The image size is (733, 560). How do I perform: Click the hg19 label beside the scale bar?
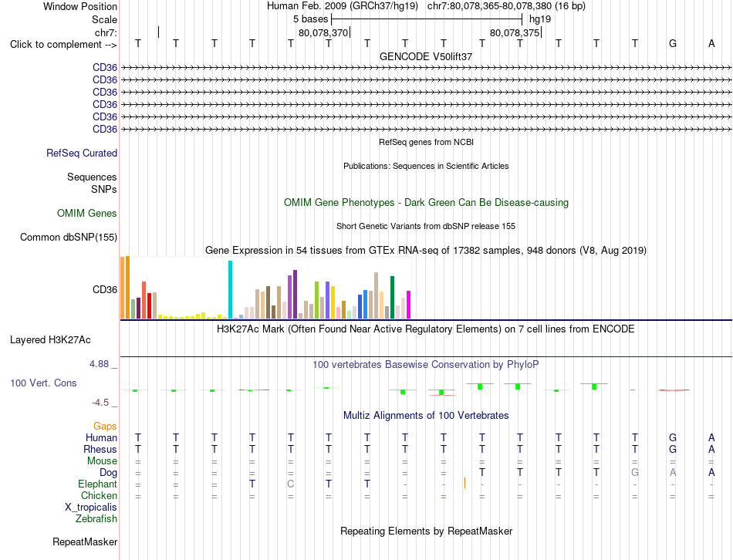pos(540,19)
